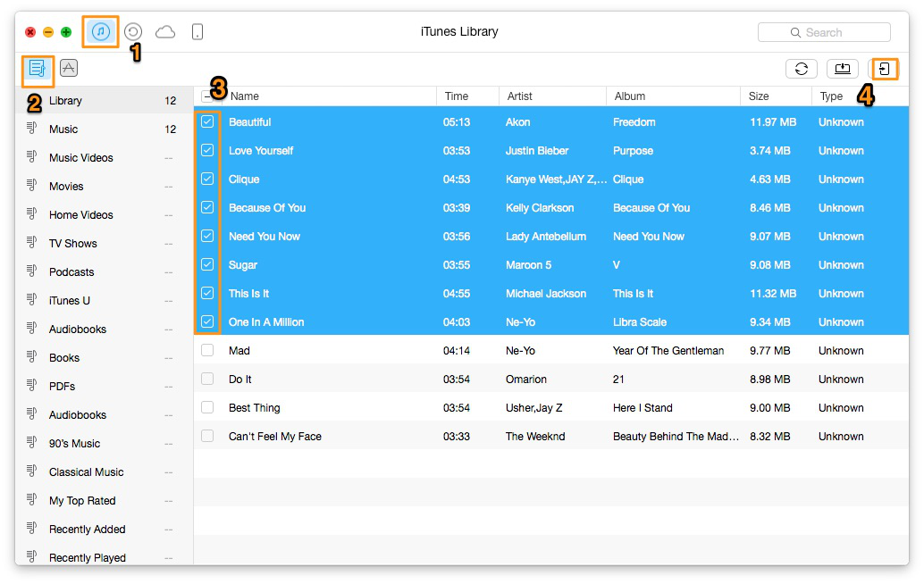Check the Best Thing checkbox

207,407
